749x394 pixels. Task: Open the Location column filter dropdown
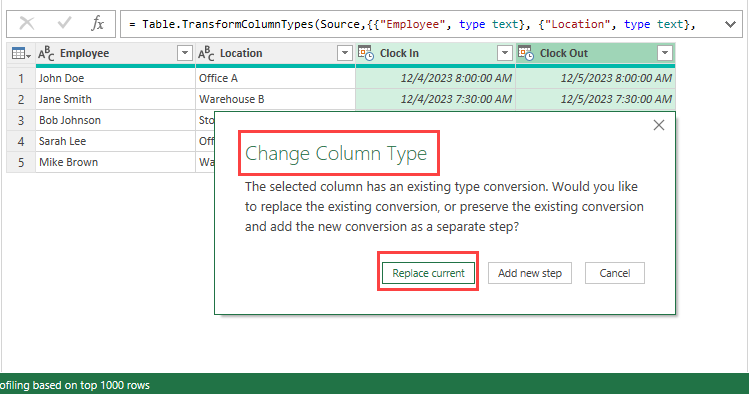pos(344,53)
